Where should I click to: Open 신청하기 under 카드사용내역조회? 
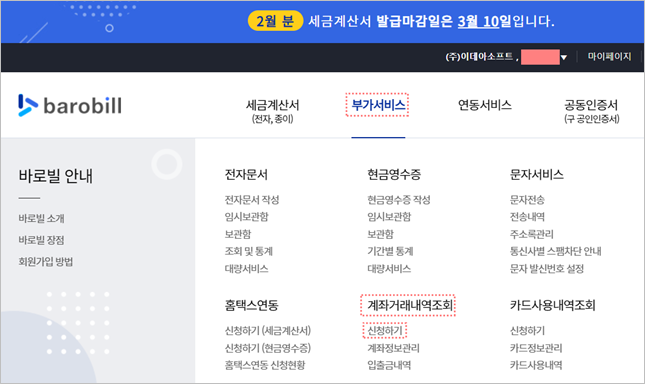(x=527, y=331)
